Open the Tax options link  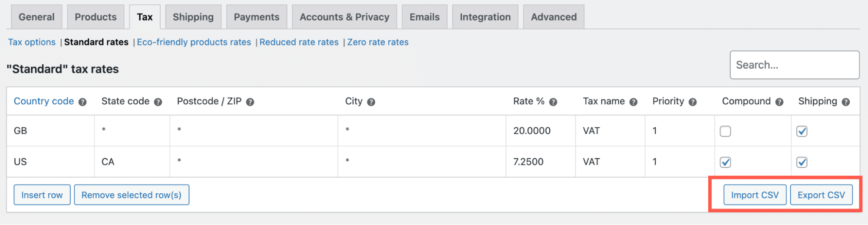(x=32, y=42)
